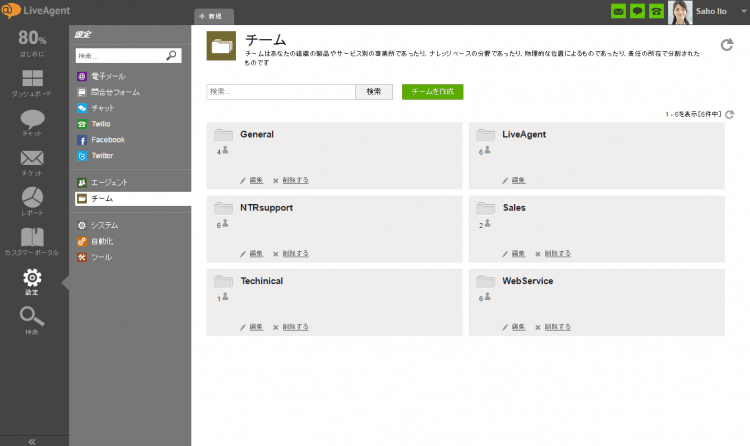Screen dimensions: 750x446
Task: Click the team folder header icon
Action: [x=221, y=46]
